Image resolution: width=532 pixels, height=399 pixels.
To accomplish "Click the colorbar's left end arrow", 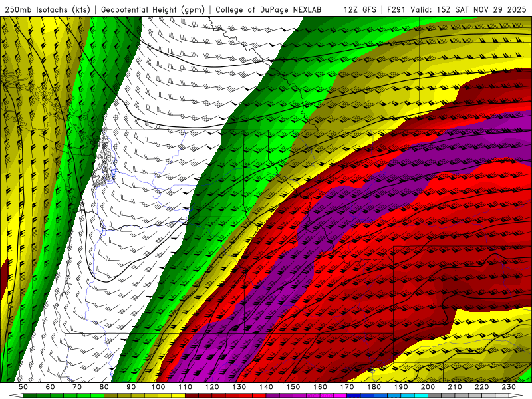I will [x=16, y=395].
